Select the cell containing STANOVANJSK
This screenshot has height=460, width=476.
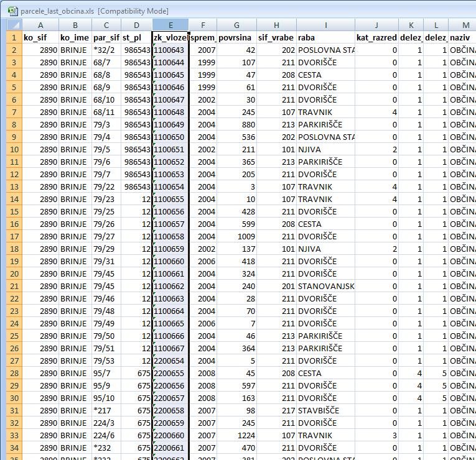point(326,287)
